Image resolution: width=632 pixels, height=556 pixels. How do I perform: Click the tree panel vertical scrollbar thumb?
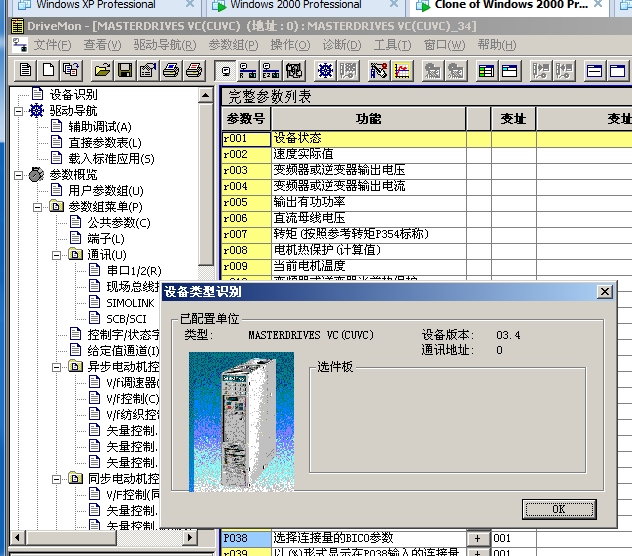206,184
